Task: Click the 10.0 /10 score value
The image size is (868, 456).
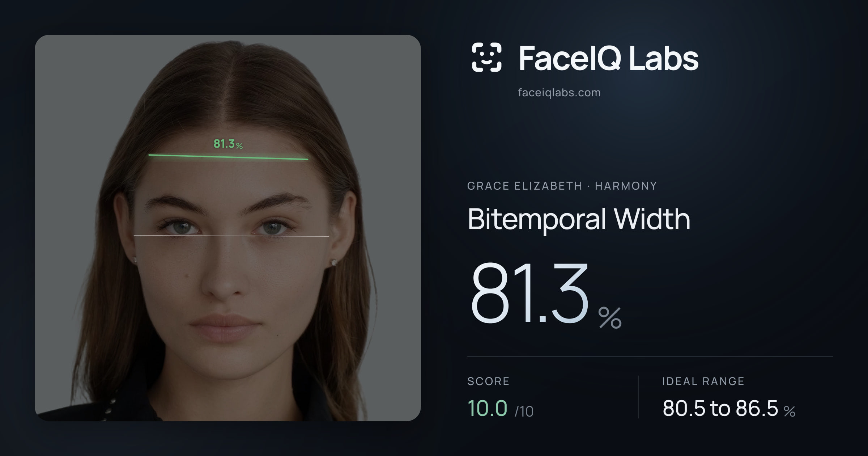Action: click(x=501, y=408)
